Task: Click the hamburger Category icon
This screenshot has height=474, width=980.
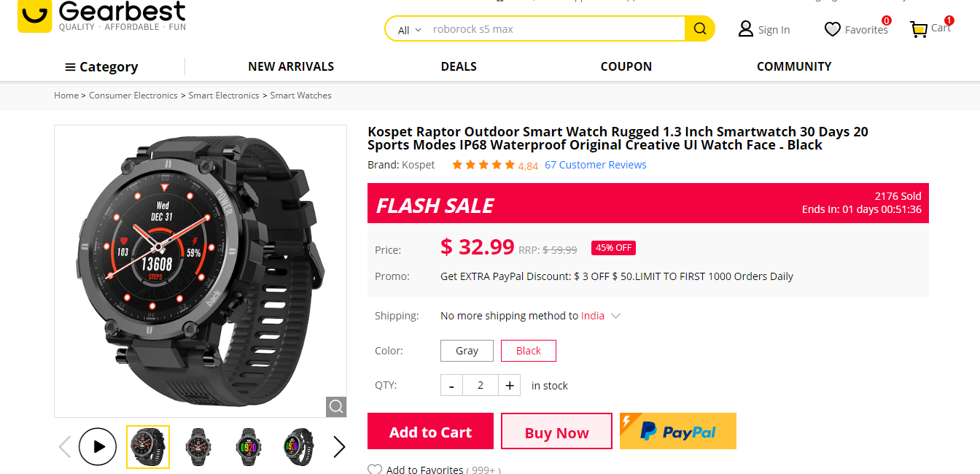Action: click(x=68, y=66)
